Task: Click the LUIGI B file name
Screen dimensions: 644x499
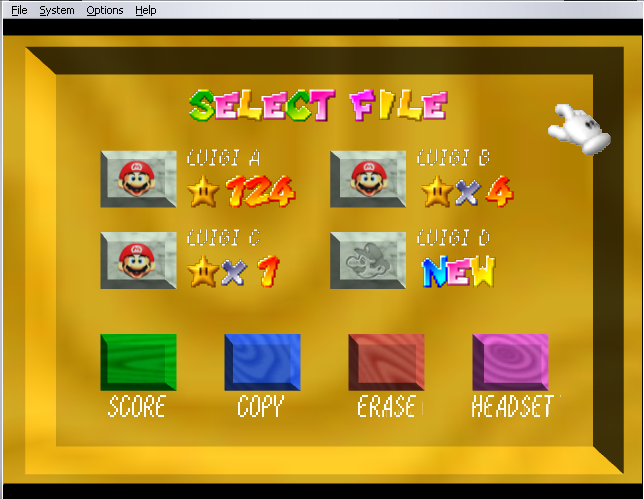Action: point(453,158)
